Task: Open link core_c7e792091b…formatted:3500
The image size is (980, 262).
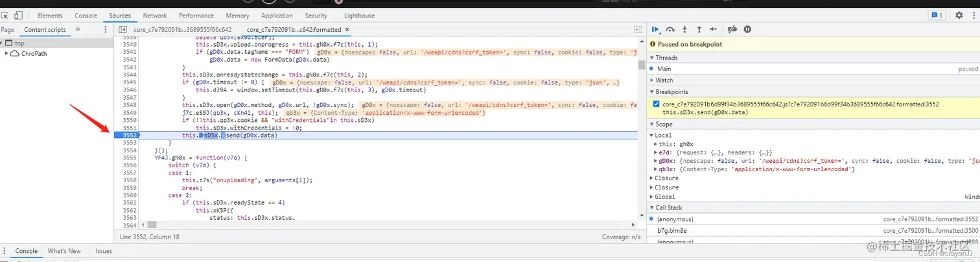Action: pyautogui.click(x=930, y=230)
